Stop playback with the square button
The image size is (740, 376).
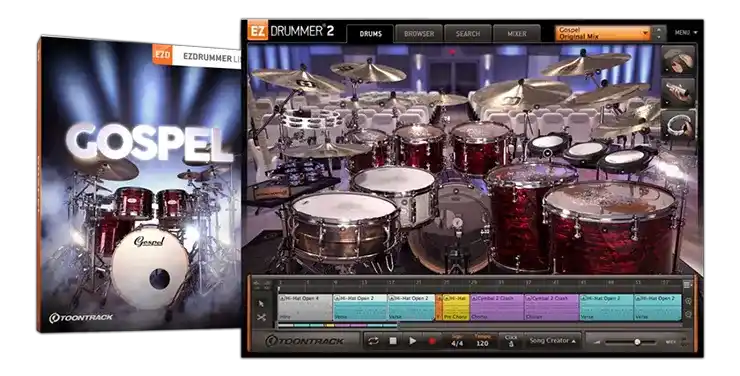point(393,341)
